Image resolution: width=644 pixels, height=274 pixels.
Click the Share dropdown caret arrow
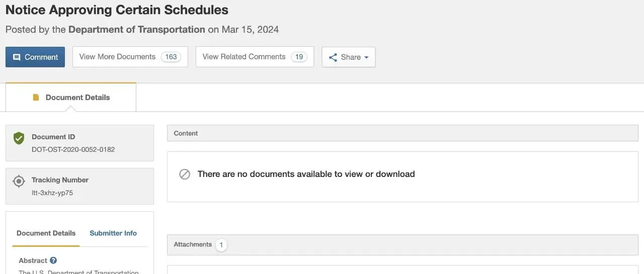pos(366,57)
